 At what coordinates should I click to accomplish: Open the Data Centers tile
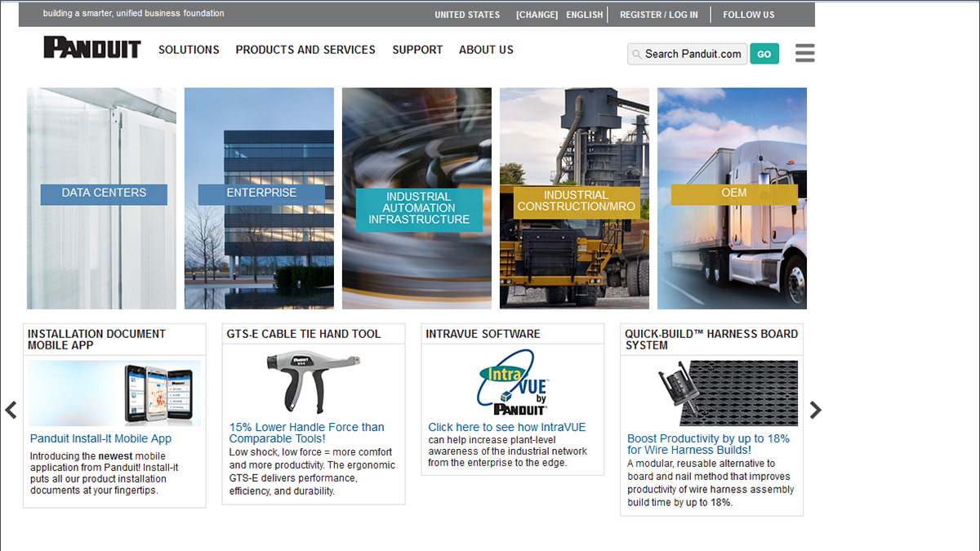pyautogui.click(x=101, y=198)
